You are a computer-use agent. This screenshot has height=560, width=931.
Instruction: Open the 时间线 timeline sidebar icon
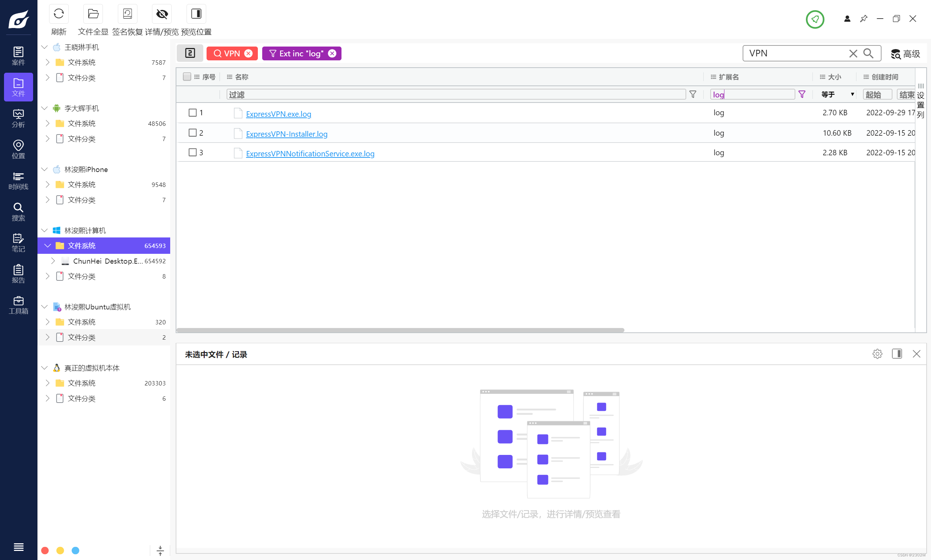pyautogui.click(x=18, y=180)
